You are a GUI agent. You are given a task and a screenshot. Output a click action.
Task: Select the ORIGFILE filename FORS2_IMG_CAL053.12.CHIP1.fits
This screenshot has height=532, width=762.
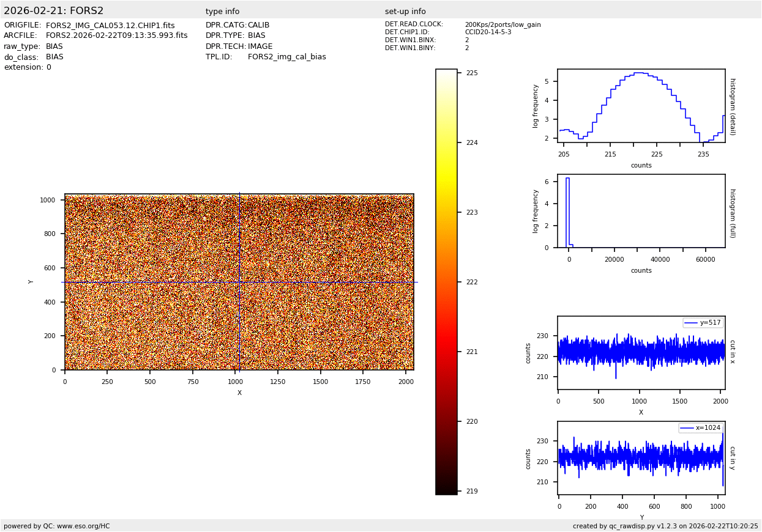click(110, 26)
